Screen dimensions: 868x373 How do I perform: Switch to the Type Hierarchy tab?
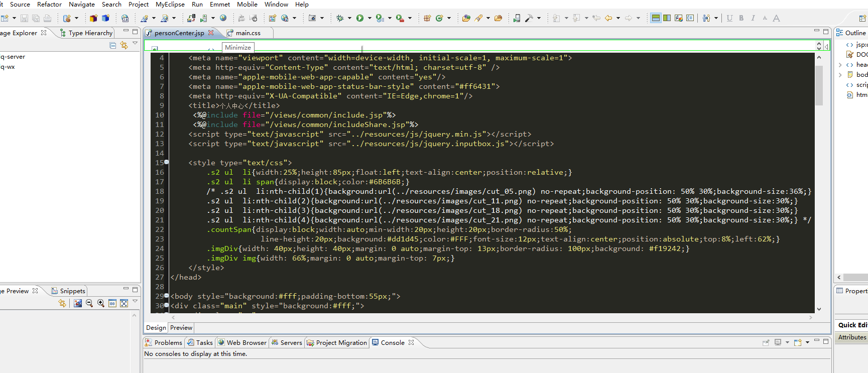(86, 33)
